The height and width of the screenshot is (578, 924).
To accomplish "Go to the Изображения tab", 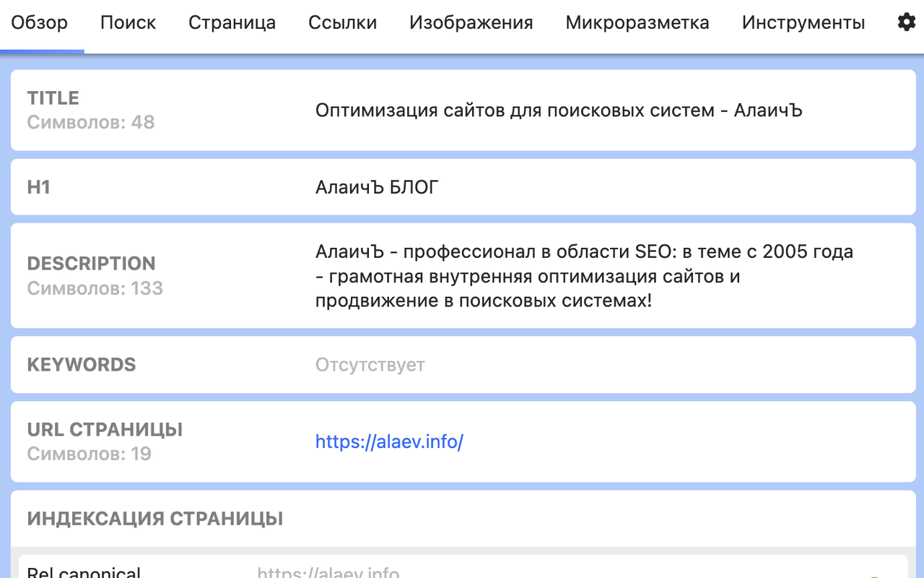I will click(471, 22).
